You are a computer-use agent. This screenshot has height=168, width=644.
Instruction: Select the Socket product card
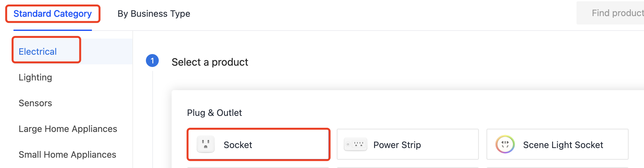(x=258, y=144)
